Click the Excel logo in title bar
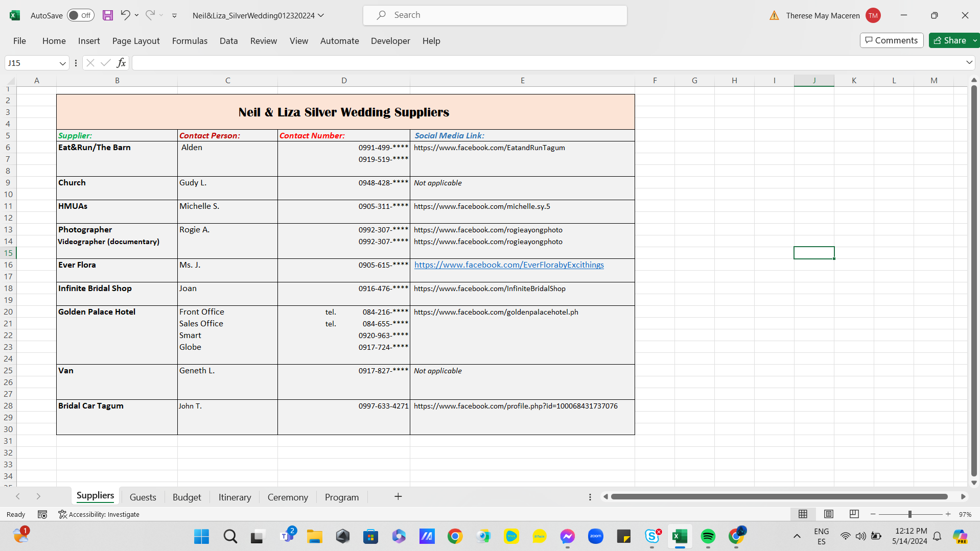The width and height of the screenshot is (980, 551). (15, 15)
